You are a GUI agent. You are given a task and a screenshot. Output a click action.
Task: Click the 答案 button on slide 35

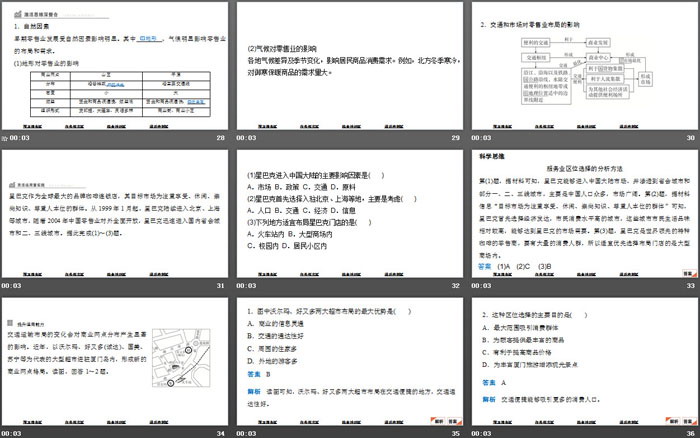454,421
